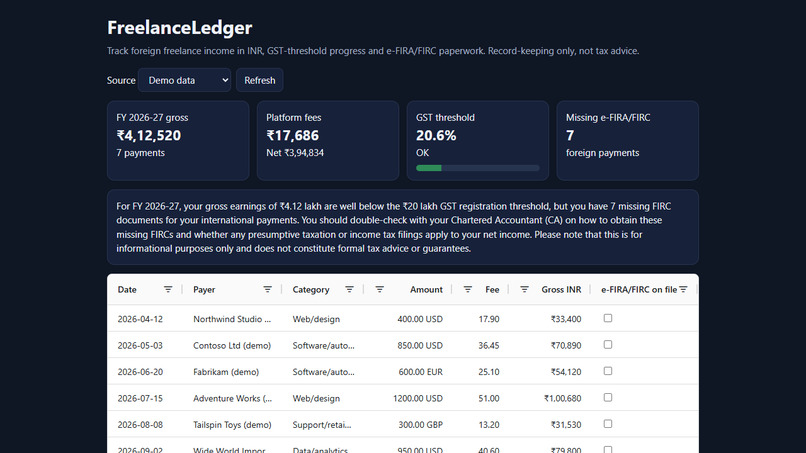The height and width of the screenshot is (453, 806).
Task: Open the Date column filter menu icon
Action: coord(168,289)
